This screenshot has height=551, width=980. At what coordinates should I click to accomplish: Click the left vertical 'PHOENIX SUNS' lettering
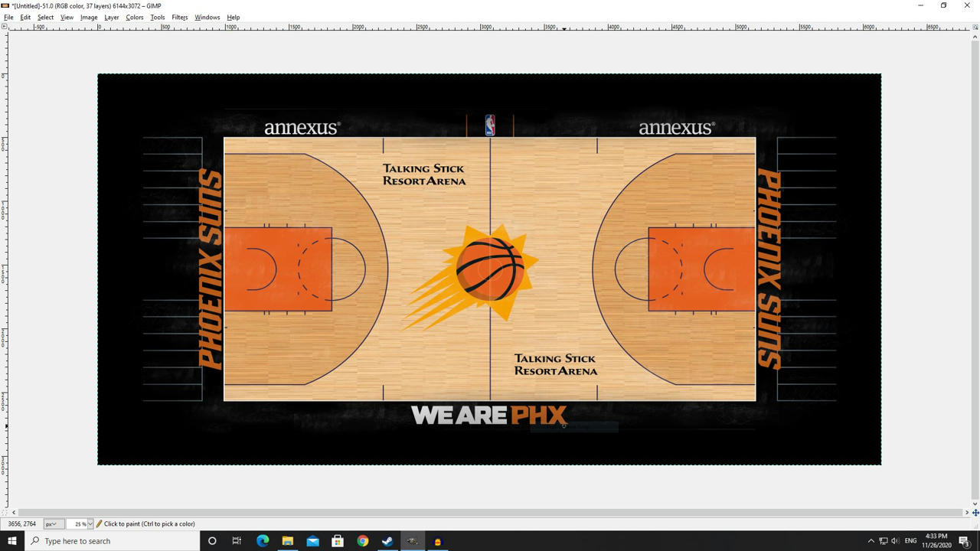(210, 269)
